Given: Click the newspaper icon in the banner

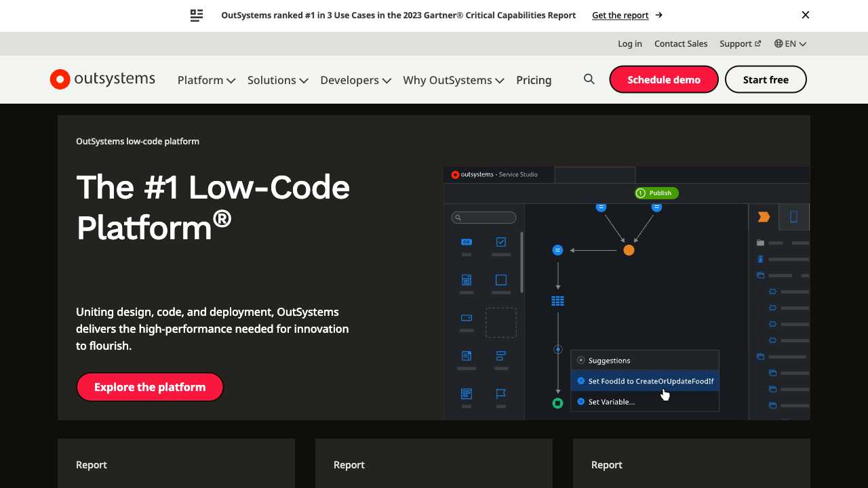Looking at the screenshot, I should tap(197, 15).
